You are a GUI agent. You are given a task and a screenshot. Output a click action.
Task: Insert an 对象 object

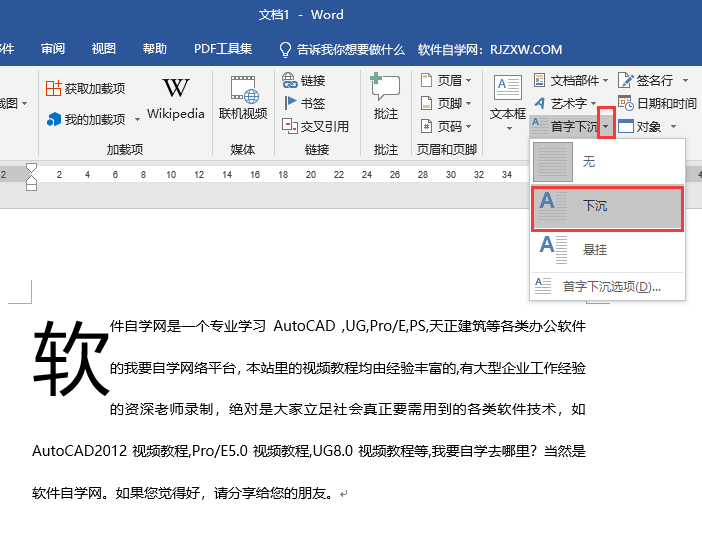tap(639, 127)
